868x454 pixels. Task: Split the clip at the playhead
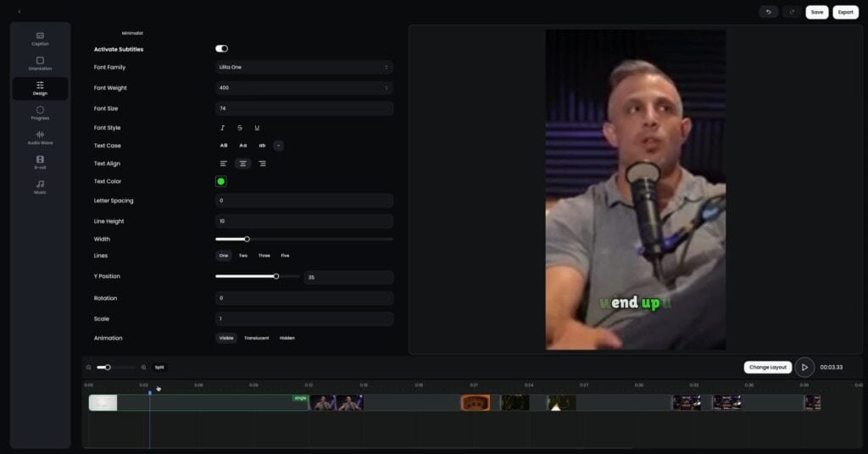click(x=159, y=368)
